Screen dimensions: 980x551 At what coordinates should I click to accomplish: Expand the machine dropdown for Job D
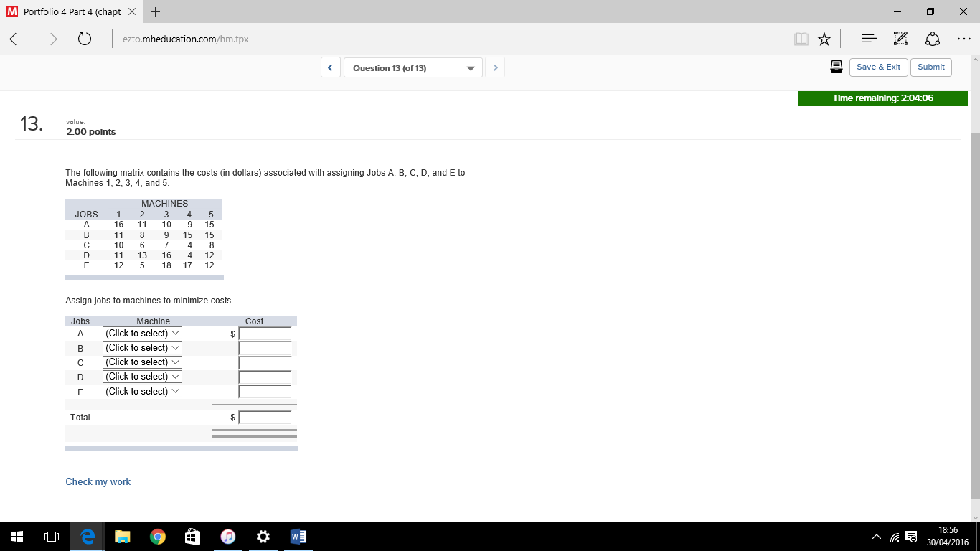(142, 377)
